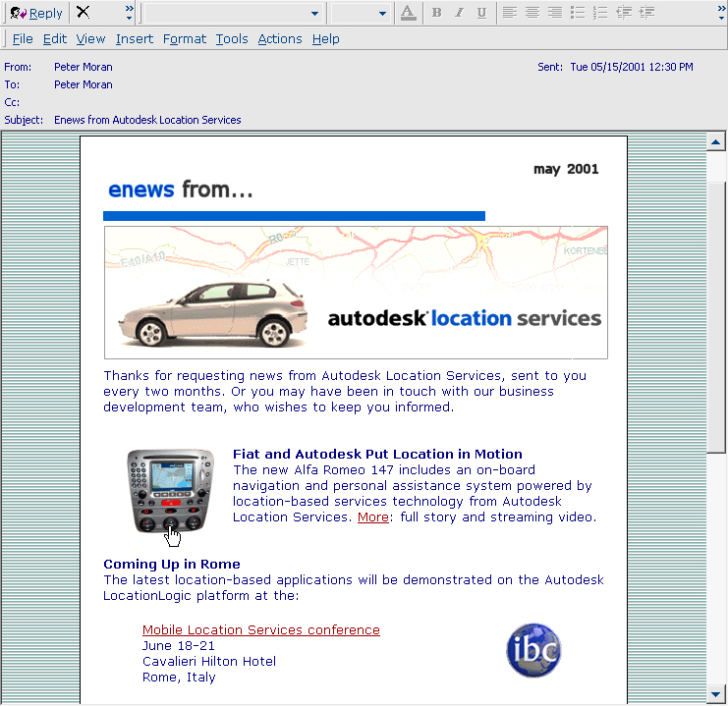Open the Insert menu

coord(135,39)
